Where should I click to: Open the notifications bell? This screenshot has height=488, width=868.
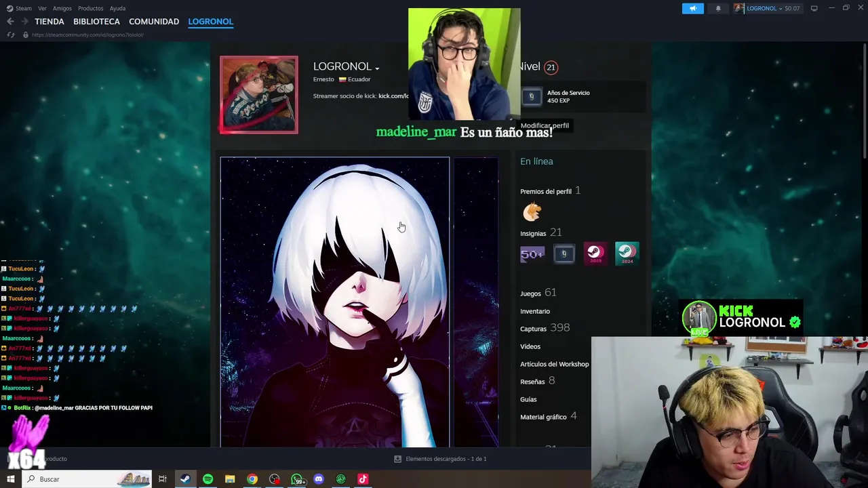point(718,8)
